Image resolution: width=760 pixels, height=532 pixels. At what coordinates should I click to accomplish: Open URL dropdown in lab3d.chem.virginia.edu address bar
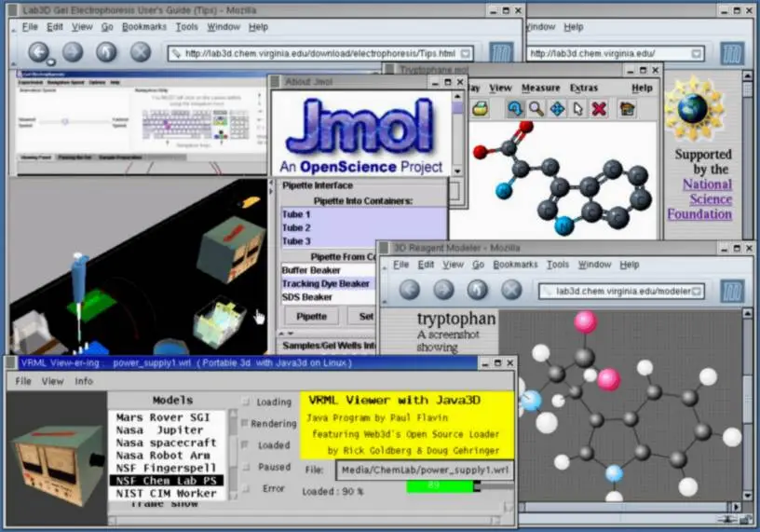(696, 53)
